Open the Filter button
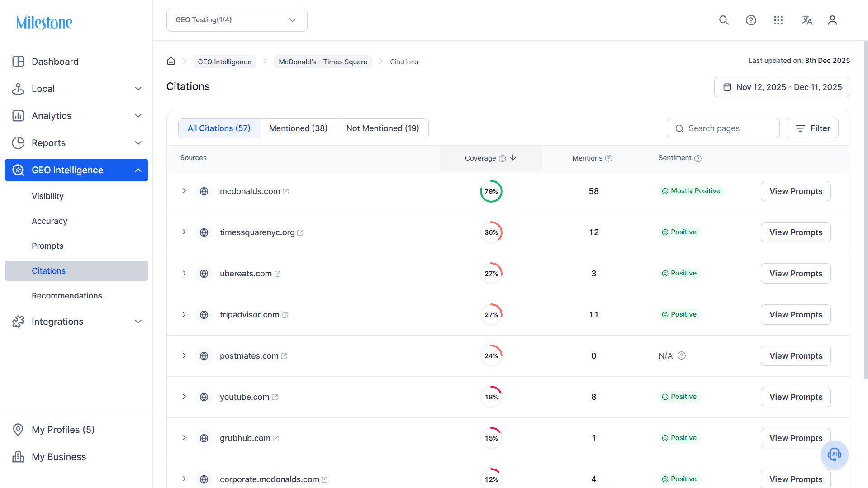Screen dimensions: 868x488 coord(812,128)
